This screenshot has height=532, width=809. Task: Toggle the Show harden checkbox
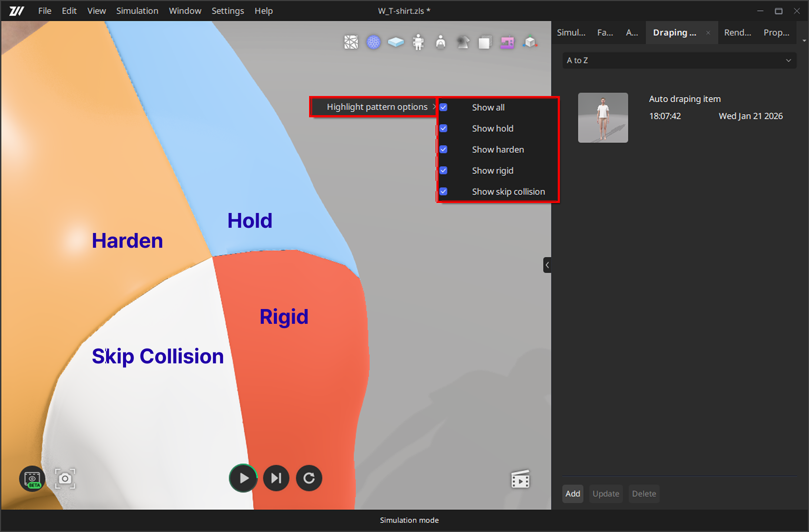tap(443, 150)
